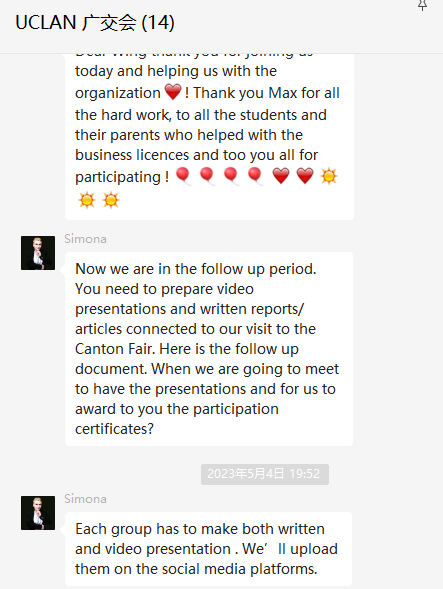Click the second of the two adjacent heart emojis
Image resolution: width=443 pixels, height=589 pixels.
[305, 176]
